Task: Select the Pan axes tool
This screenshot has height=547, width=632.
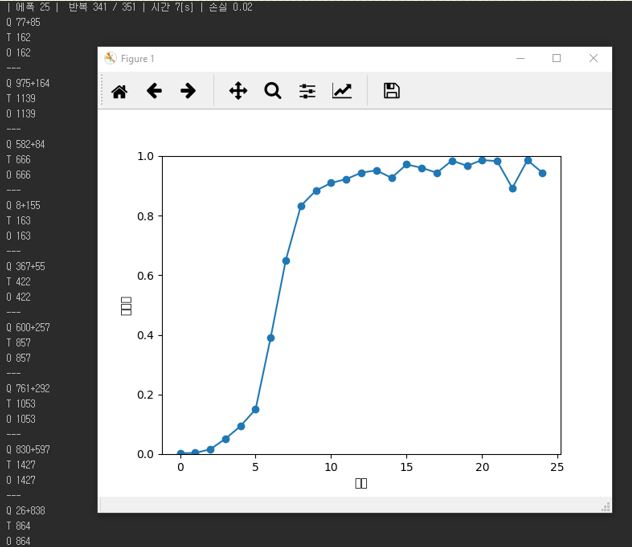Action: click(x=238, y=91)
